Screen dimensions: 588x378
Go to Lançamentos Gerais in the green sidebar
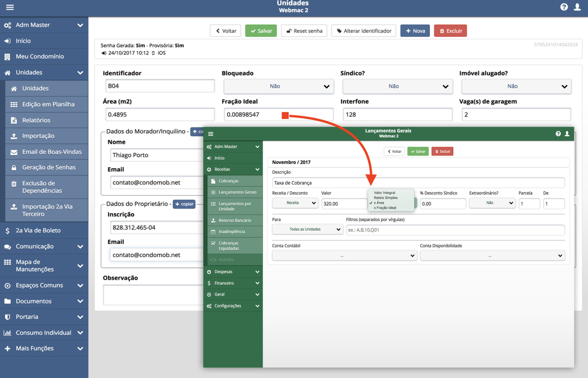click(237, 192)
